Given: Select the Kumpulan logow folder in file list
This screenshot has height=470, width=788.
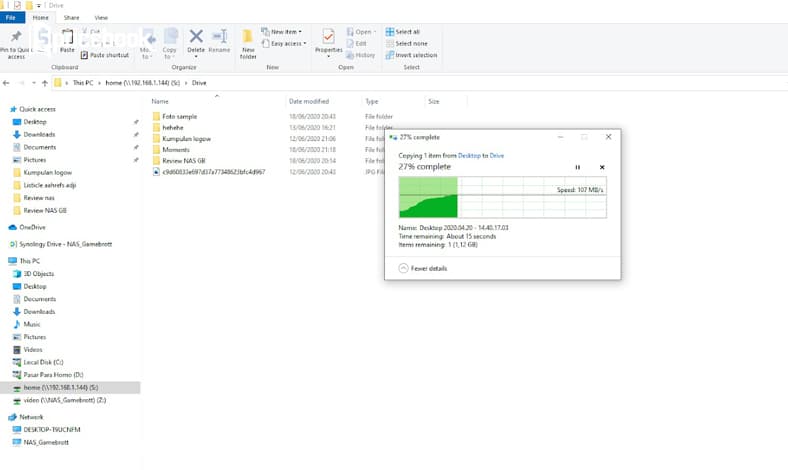Looking at the screenshot, I should click(x=186, y=139).
